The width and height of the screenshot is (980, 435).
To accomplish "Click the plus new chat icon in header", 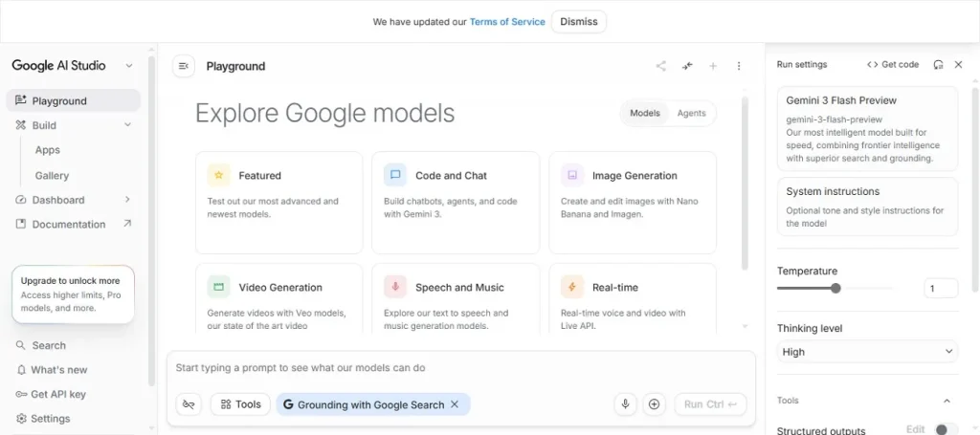I will tap(712, 66).
